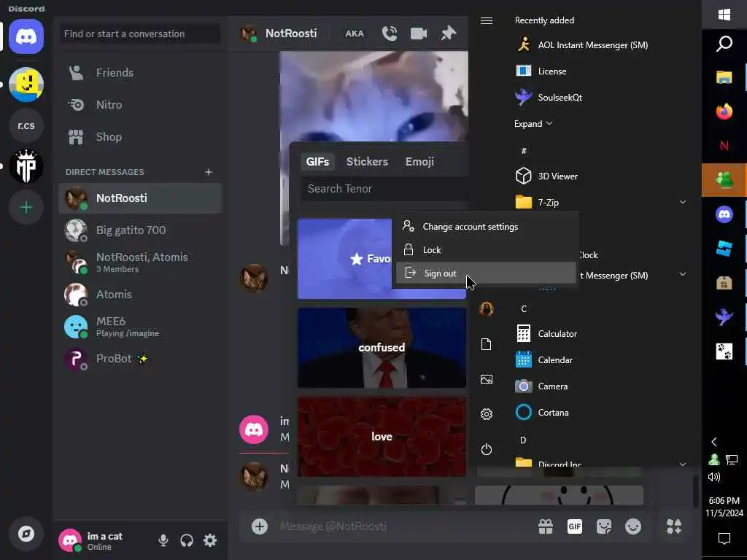747x560 pixels.
Task: Deafen with headphones icon
Action: point(186,540)
